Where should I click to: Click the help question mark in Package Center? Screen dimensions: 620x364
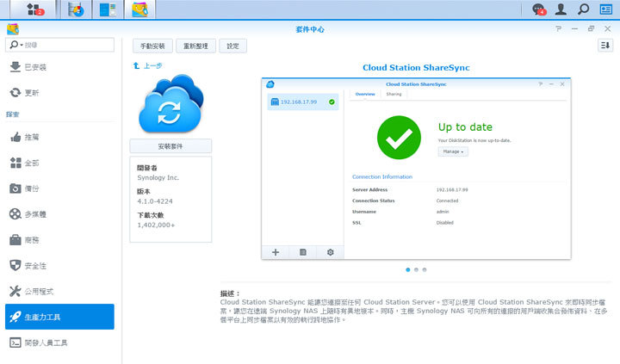point(558,28)
